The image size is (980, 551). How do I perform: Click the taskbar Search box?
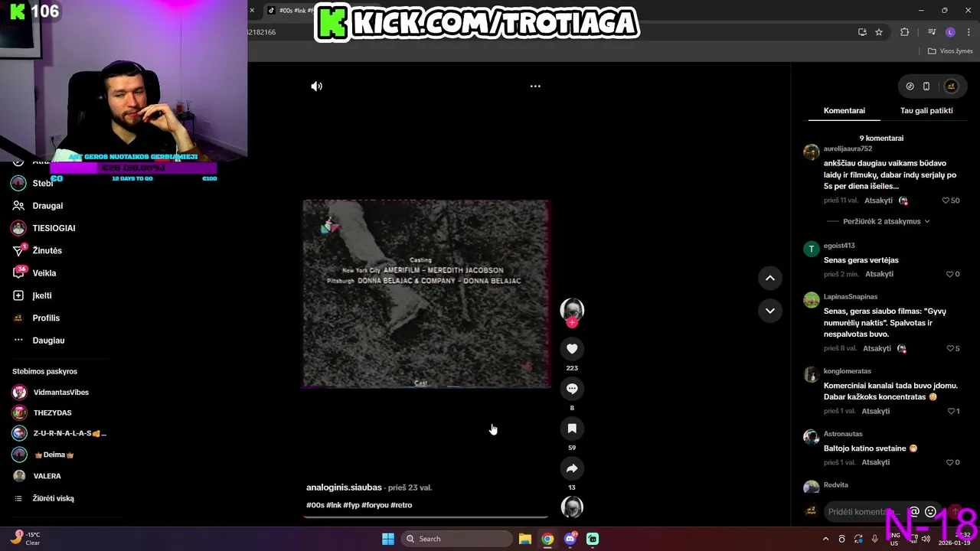[x=457, y=539]
